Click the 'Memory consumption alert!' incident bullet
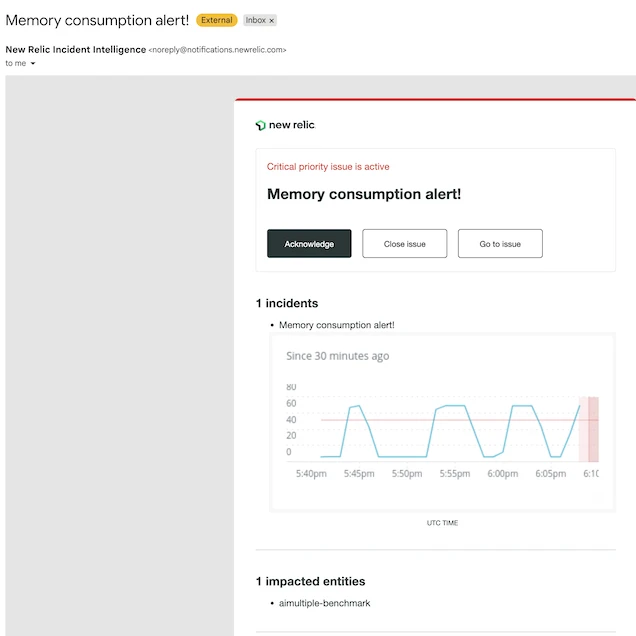The height and width of the screenshot is (636, 636). point(337,325)
